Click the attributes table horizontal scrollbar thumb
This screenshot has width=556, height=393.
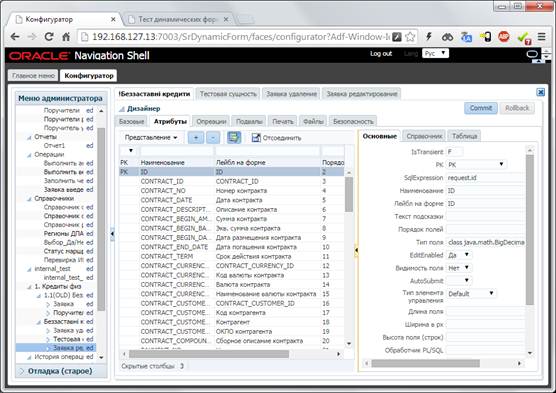click(x=209, y=354)
